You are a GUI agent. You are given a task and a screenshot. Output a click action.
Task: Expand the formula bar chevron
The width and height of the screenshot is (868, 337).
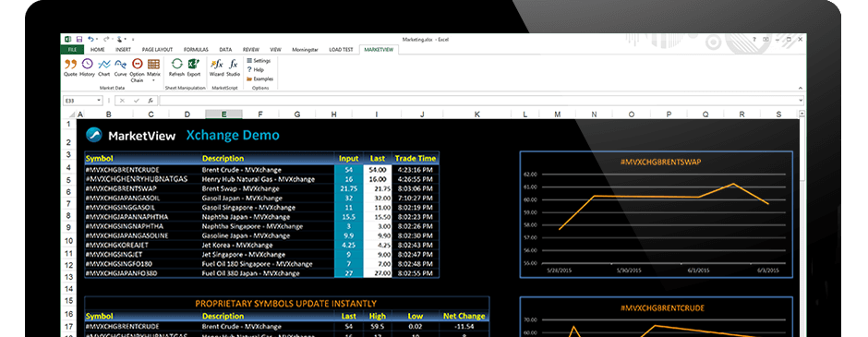pos(801,101)
